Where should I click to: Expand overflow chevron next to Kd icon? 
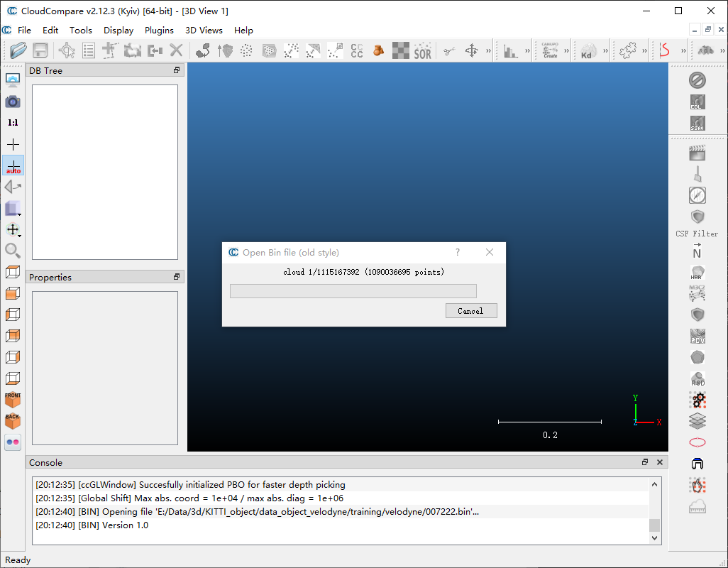(605, 50)
